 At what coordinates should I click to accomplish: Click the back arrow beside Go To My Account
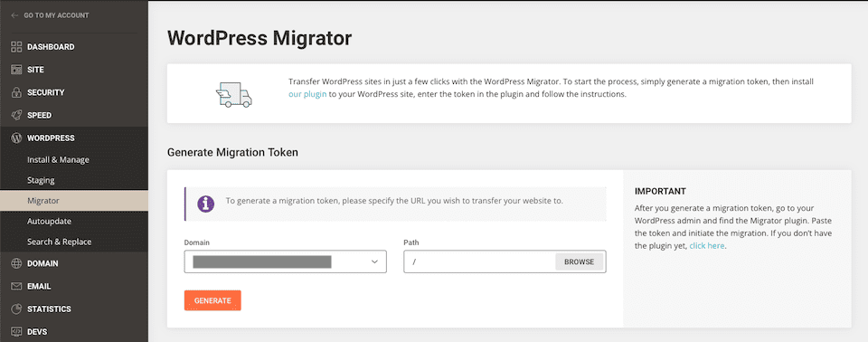coord(14,15)
